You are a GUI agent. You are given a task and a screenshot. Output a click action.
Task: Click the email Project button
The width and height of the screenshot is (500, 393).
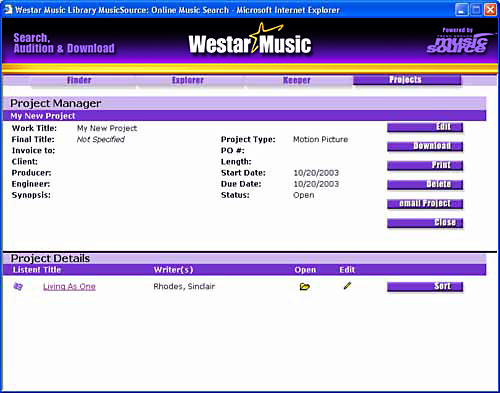pos(425,203)
